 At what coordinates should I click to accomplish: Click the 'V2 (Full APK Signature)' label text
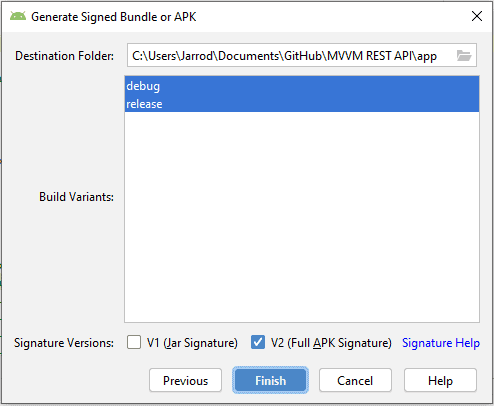pos(331,343)
